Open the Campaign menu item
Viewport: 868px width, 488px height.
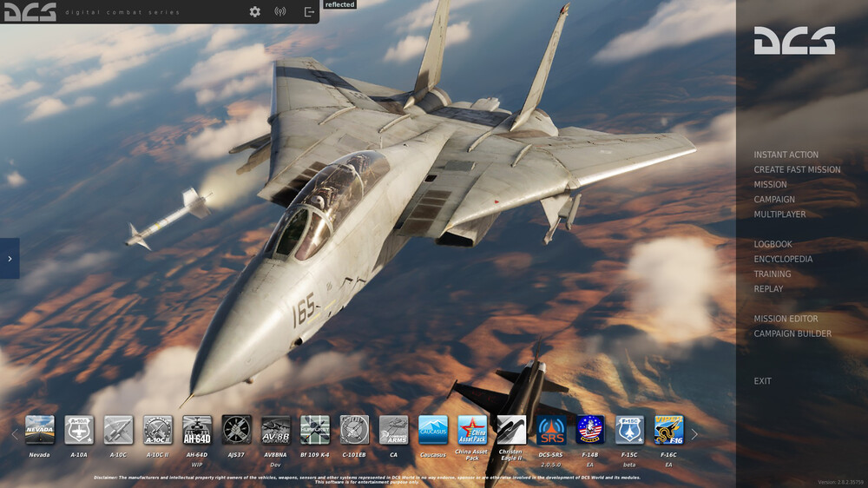point(774,200)
